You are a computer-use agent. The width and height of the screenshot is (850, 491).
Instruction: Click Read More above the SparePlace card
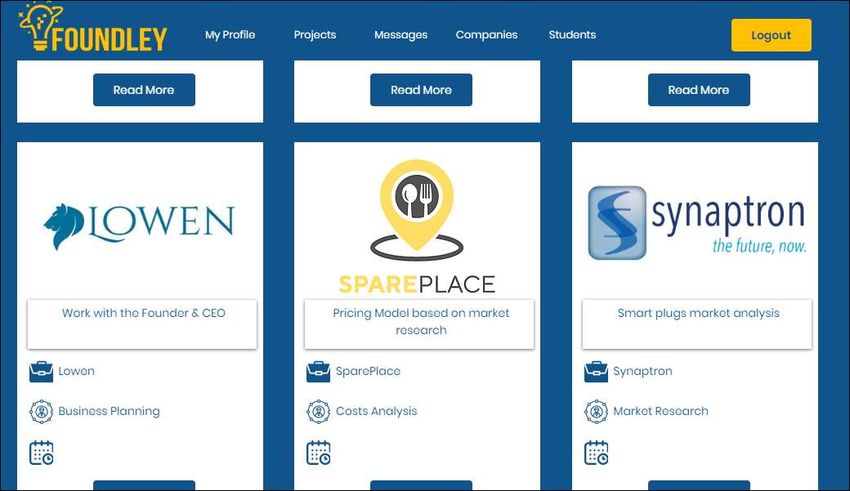421,90
